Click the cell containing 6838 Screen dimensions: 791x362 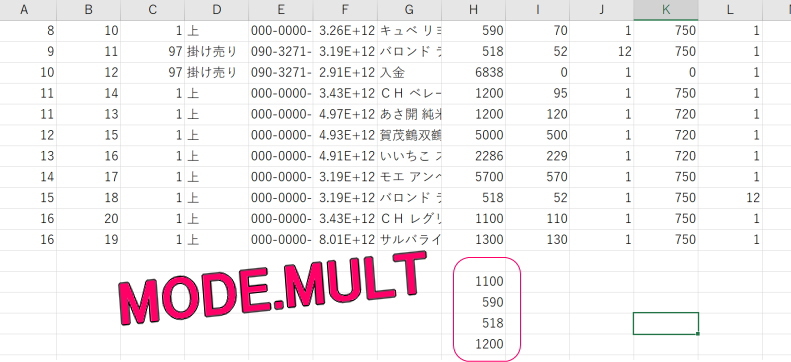pyautogui.click(x=473, y=73)
